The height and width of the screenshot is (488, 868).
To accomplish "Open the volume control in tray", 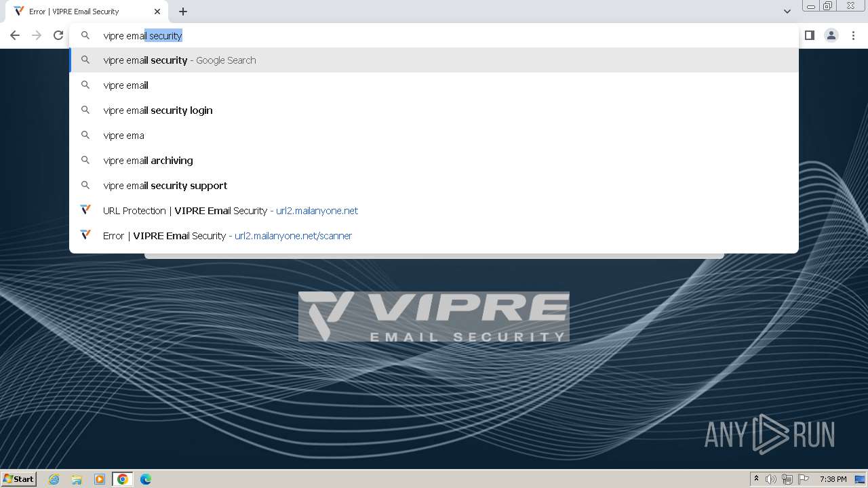I will click(x=771, y=479).
